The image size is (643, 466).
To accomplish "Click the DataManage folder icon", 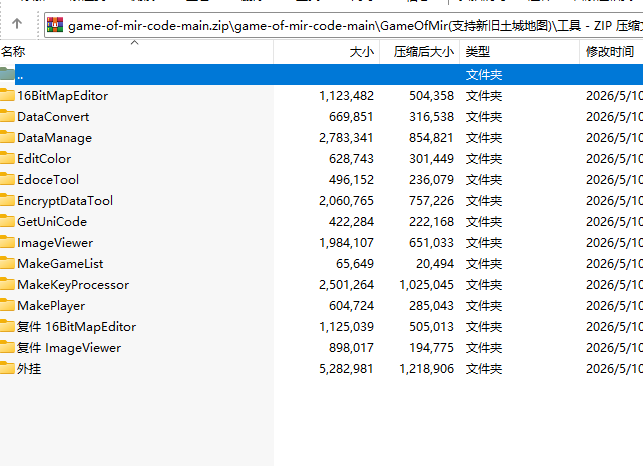I will 7,137.
